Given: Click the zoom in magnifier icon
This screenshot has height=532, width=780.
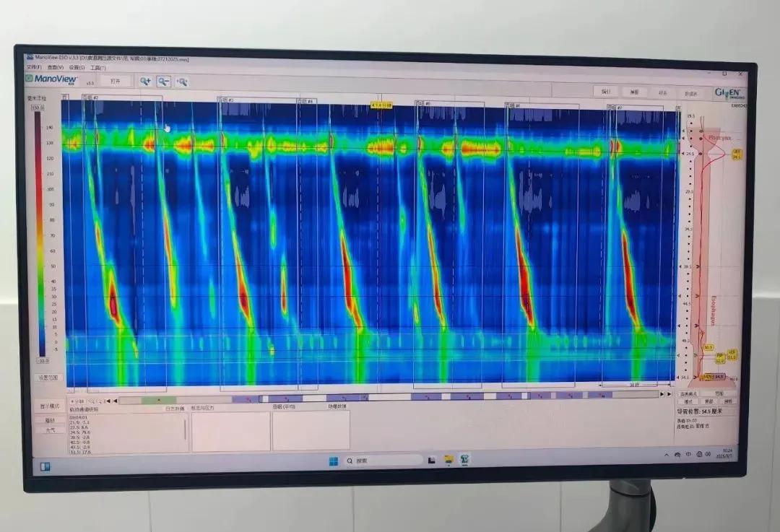Looking at the screenshot, I should (x=145, y=82).
